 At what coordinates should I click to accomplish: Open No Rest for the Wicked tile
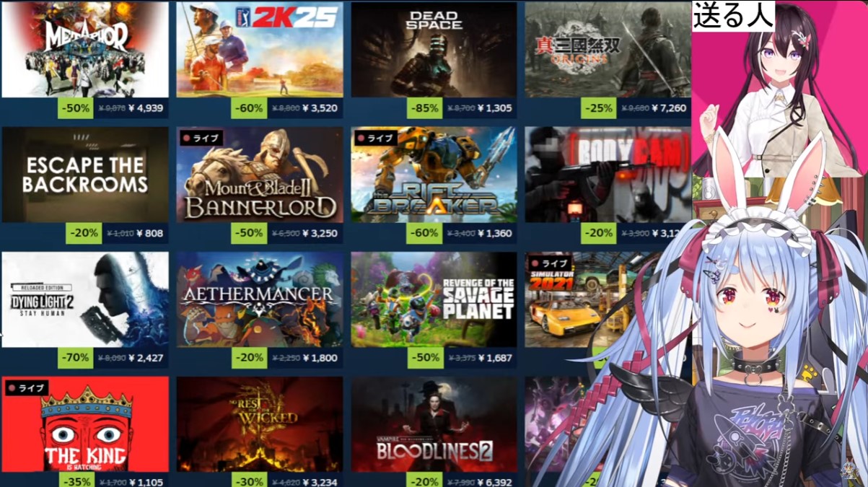point(260,424)
